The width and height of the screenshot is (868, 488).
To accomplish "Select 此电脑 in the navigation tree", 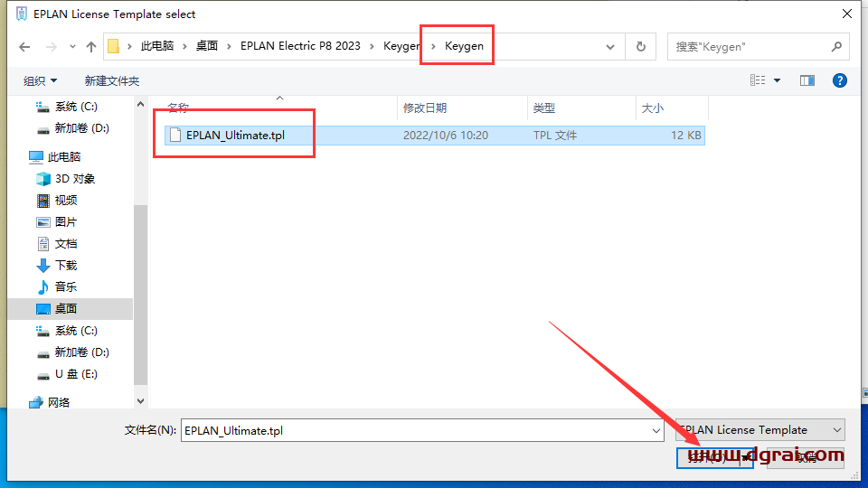I will [55, 157].
